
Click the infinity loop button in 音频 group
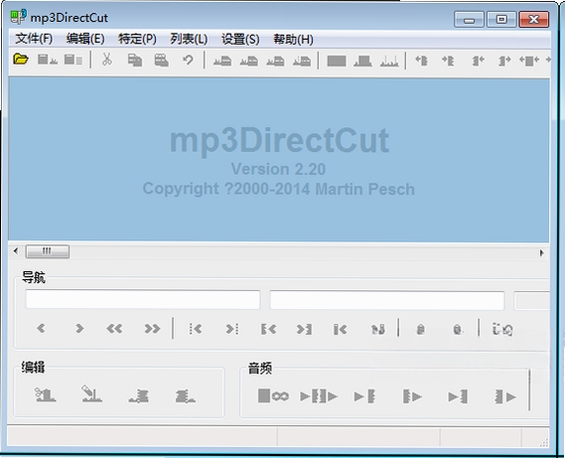coord(280,396)
